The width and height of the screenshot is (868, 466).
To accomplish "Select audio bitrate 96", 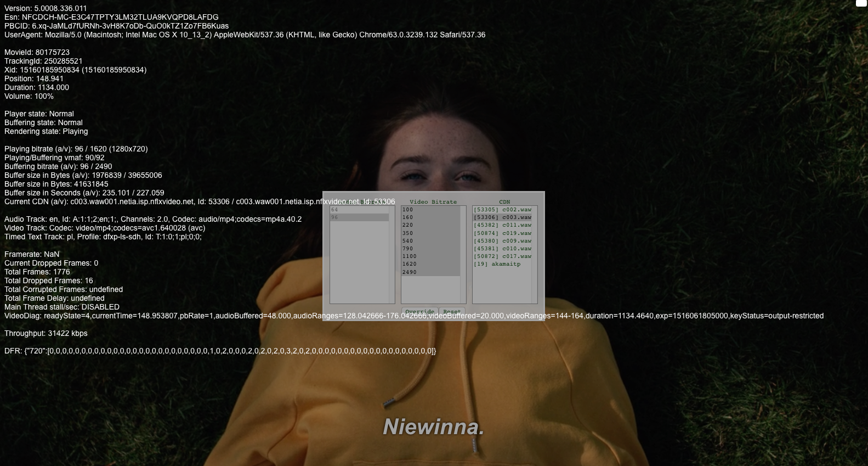I will pos(359,217).
